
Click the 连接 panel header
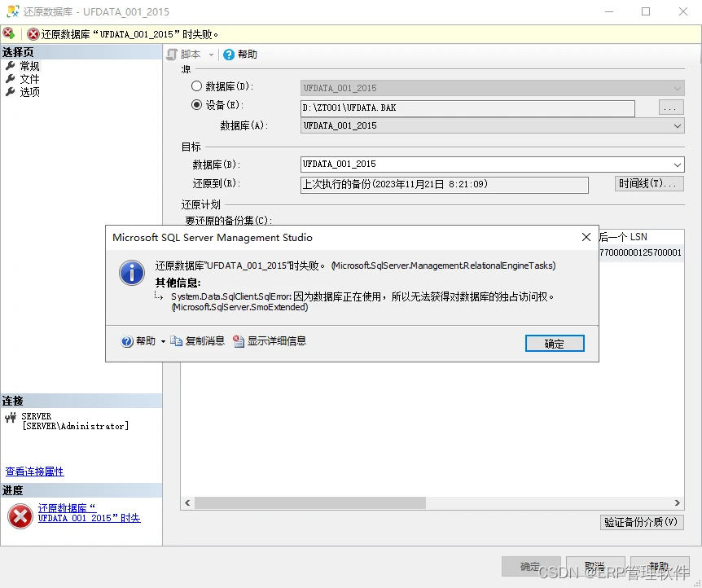(81, 401)
